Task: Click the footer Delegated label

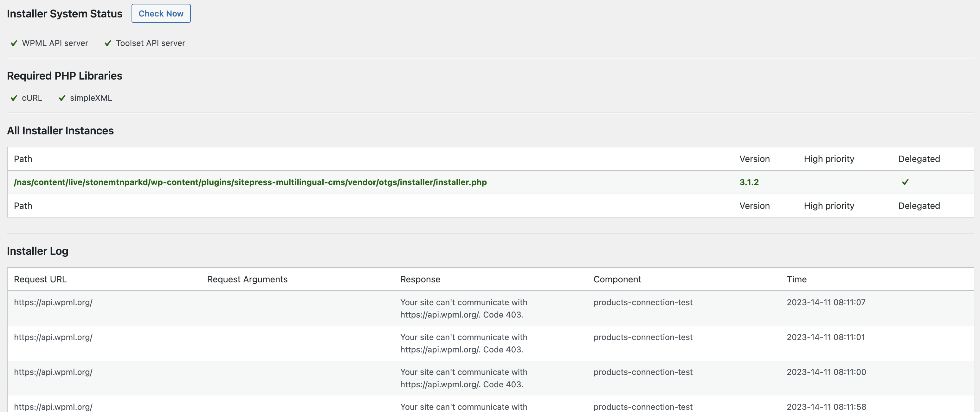Action: [919, 206]
